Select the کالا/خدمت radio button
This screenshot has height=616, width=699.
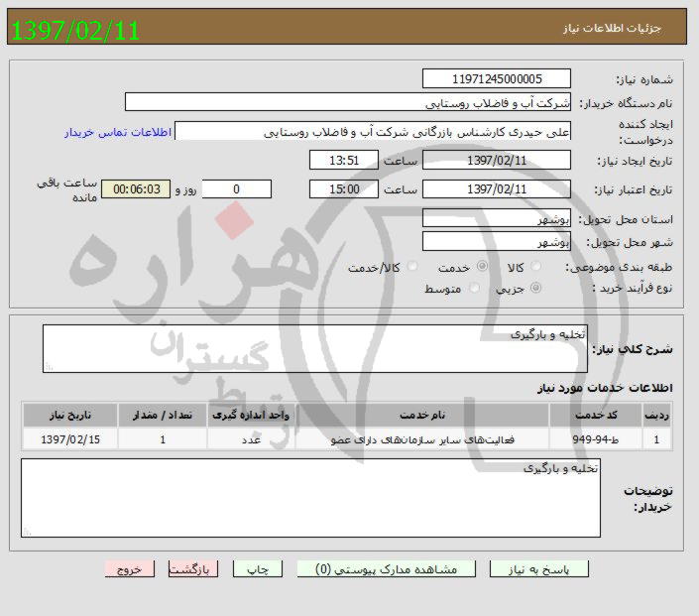tap(412, 266)
